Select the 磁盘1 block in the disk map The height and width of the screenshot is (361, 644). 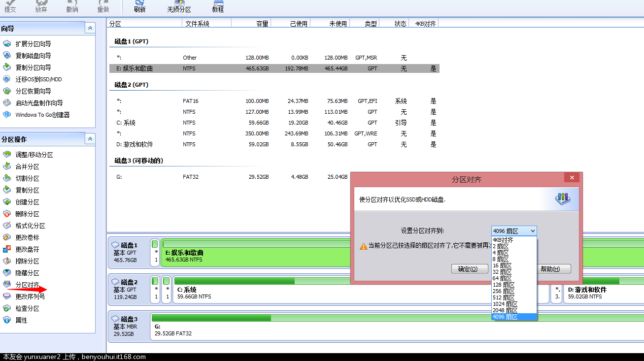(x=128, y=252)
